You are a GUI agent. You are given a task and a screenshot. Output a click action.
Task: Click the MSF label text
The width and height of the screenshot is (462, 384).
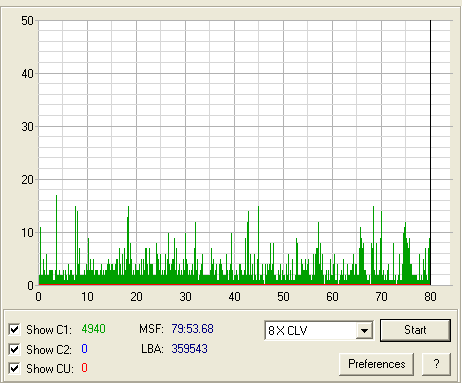pos(151,329)
